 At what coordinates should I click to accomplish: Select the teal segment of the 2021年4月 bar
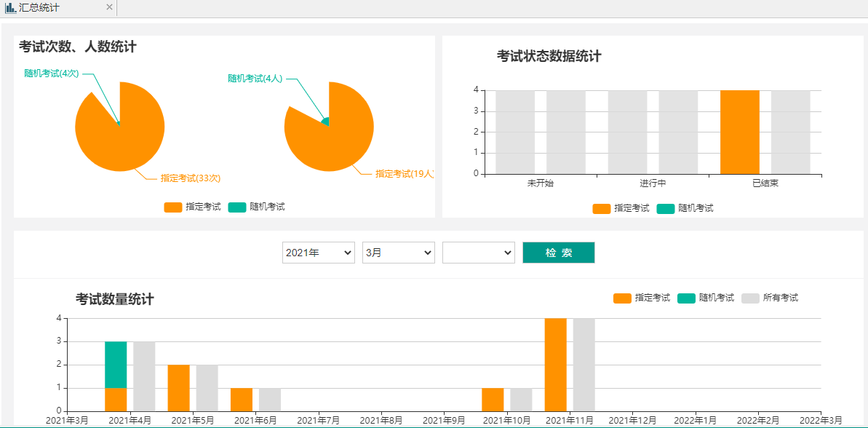click(x=116, y=364)
